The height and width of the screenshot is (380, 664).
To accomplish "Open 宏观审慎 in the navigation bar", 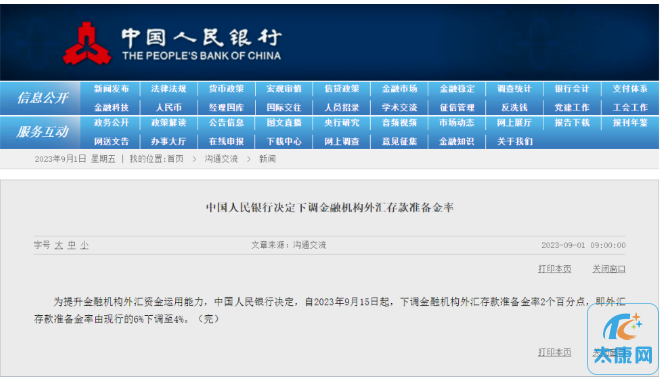I will point(284,89).
